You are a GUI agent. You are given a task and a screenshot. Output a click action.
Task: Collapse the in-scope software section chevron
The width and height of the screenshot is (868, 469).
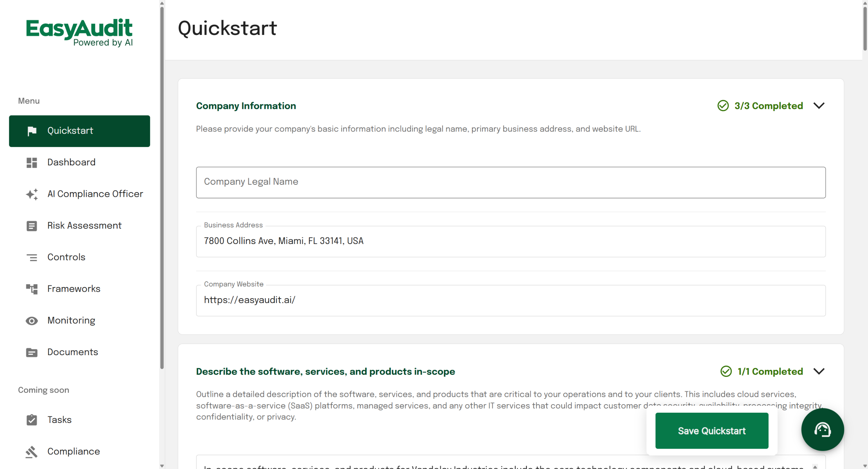click(819, 371)
